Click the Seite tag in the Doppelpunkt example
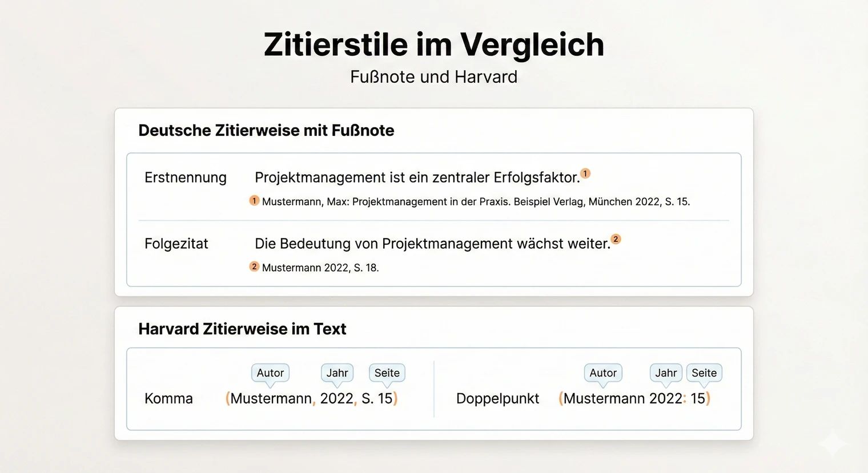This screenshot has width=868, height=473. coord(704,373)
